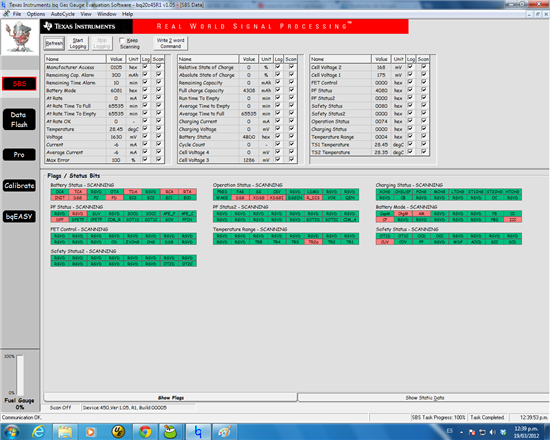Image resolution: width=550 pixels, height=440 pixels.
Task: Click the ZVCHG flag in FET Control
Action: (x=133, y=242)
